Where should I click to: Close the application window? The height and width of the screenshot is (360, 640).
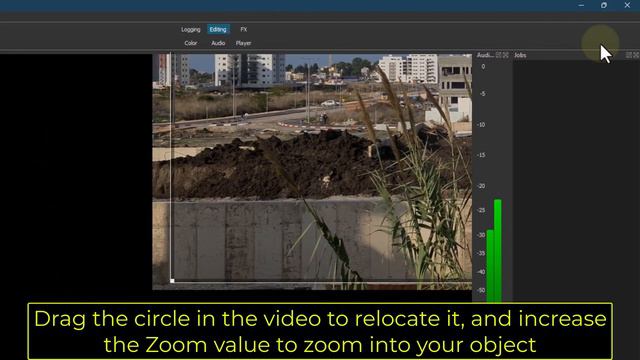coord(627,5)
